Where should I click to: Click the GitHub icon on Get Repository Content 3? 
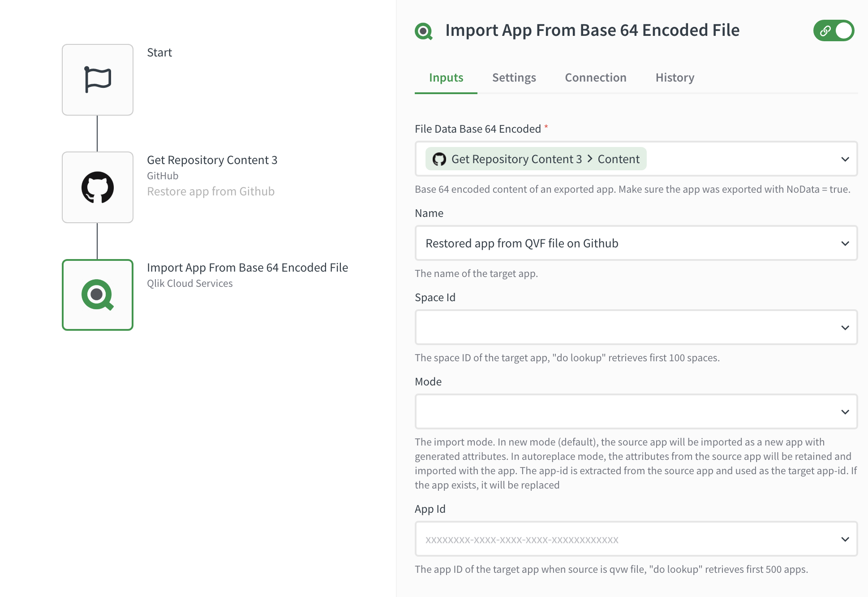click(x=98, y=187)
